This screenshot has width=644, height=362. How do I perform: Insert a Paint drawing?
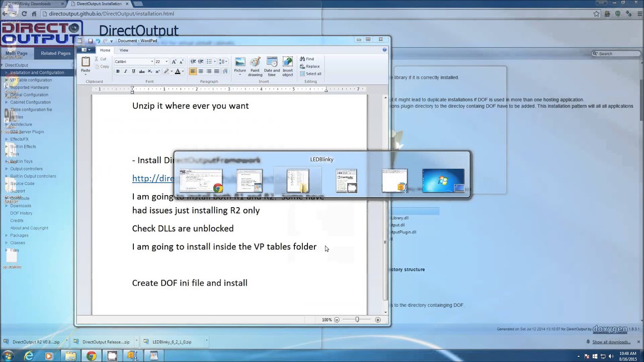point(255,66)
